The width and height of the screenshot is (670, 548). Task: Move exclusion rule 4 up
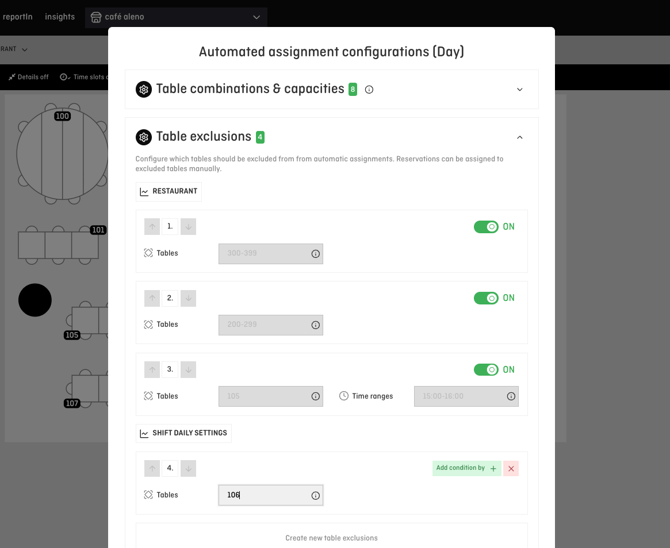coord(152,468)
